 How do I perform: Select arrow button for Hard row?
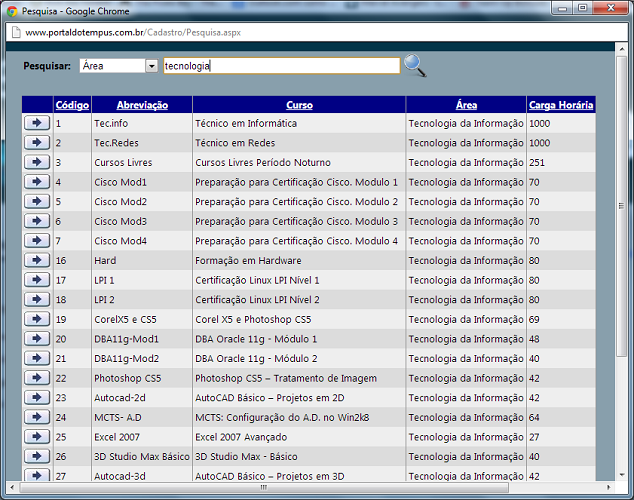[37, 260]
